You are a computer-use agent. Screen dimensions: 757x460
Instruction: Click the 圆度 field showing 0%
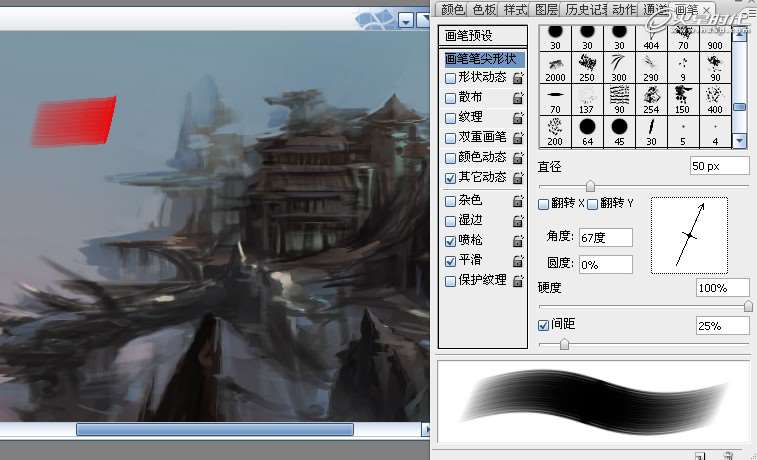[606, 265]
